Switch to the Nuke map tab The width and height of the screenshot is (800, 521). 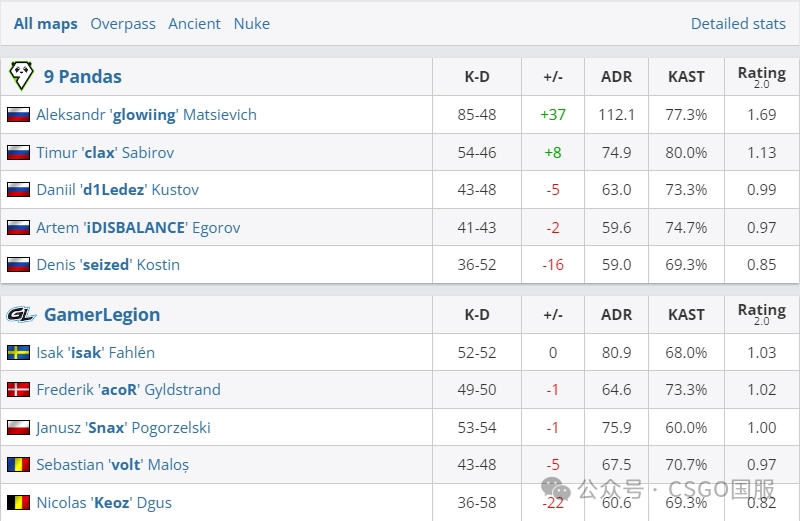(252, 24)
